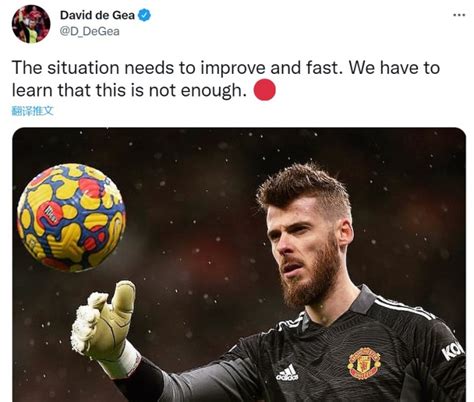Click the white wrist tape below glove

coord(123,360)
